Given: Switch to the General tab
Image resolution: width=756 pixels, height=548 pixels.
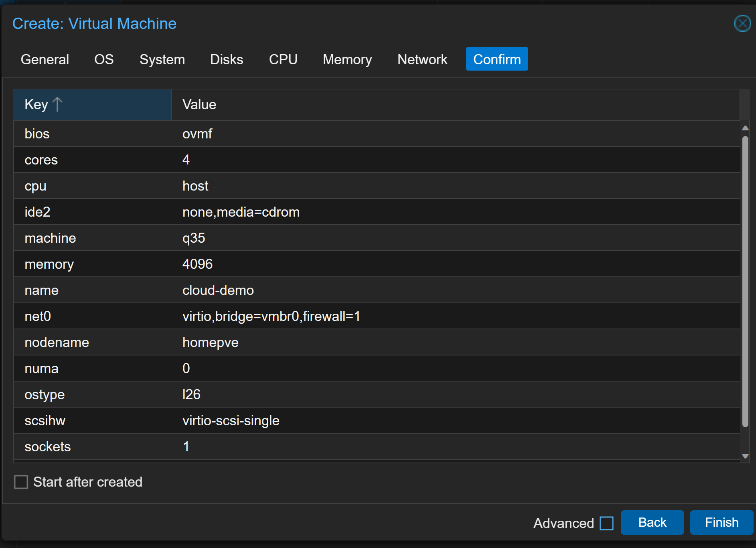Looking at the screenshot, I should [45, 59].
